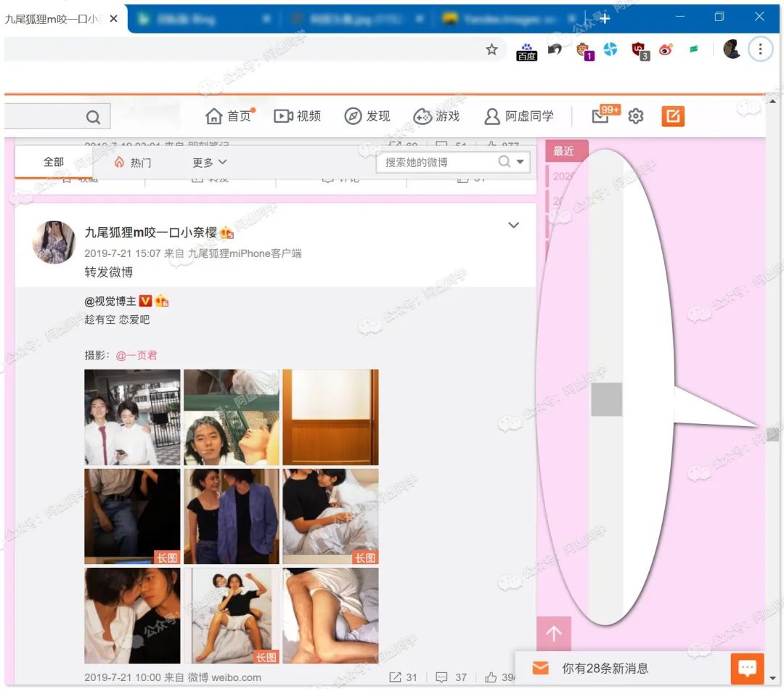Click the search magnifier in 搜索她的微博 box
Image resolution: width=784 pixels, height=689 pixels.
pos(504,162)
